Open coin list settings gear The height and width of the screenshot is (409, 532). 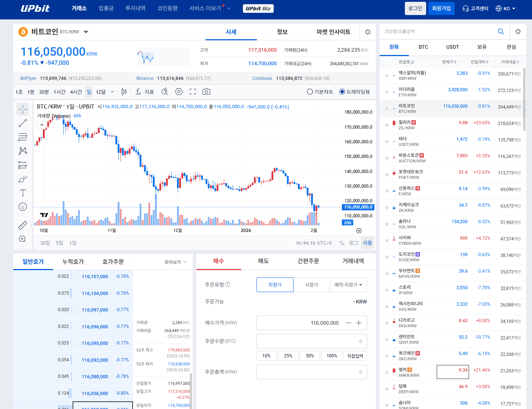click(518, 32)
